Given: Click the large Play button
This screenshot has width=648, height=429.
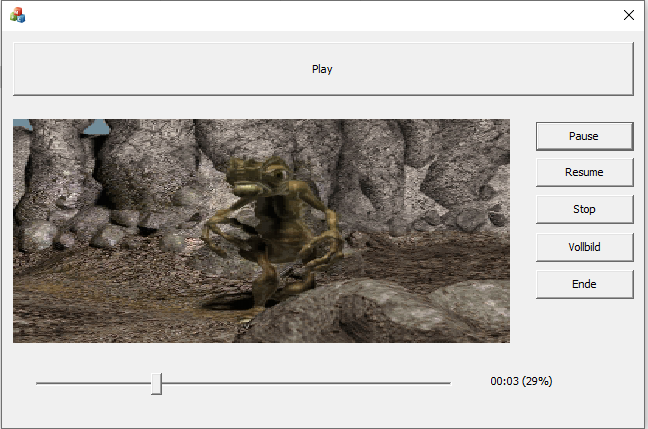Looking at the screenshot, I should (x=323, y=69).
